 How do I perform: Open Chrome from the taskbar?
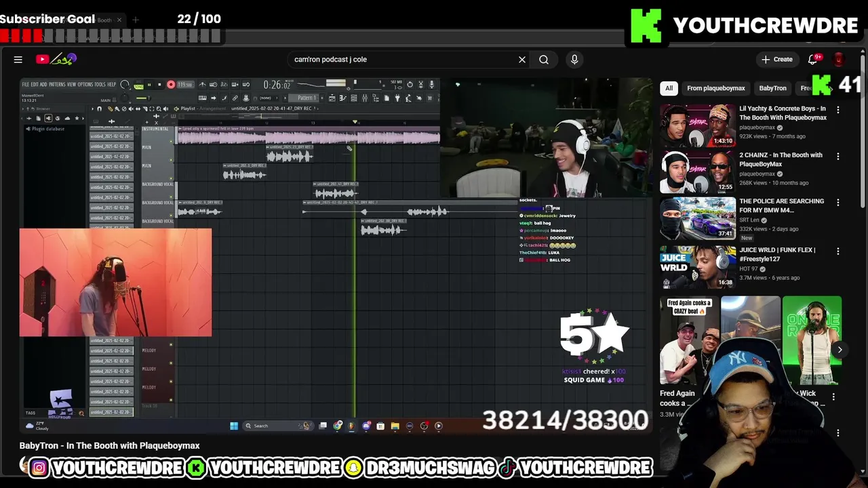pyautogui.click(x=338, y=426)
